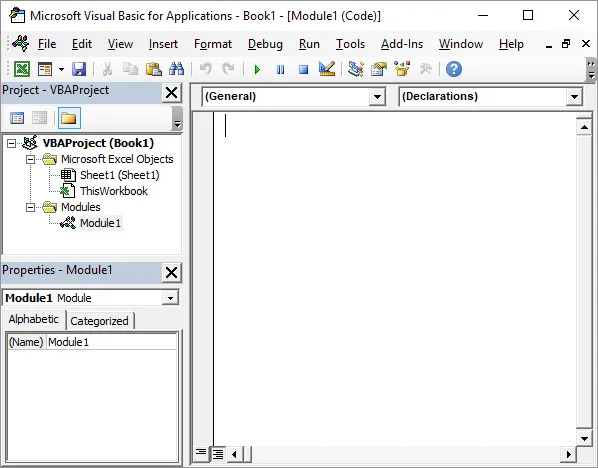Click the toolbar options overflow arrow
Viewport: 598px width, 468px height.
click(x=591, y=69)
